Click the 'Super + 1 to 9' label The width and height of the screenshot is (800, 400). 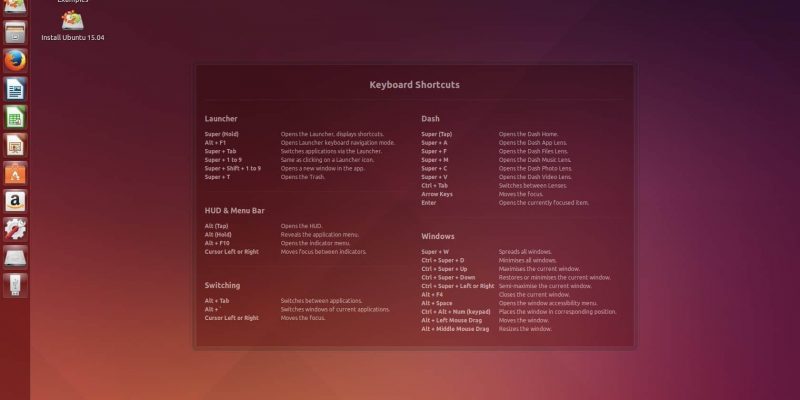pos(223,160)
